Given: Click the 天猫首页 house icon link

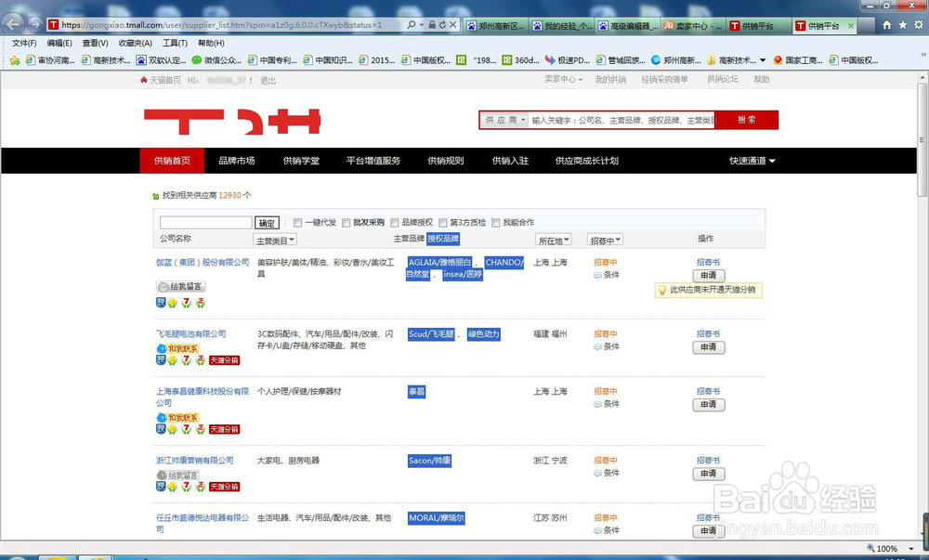Looking at the screenshot, I should pyautogui.click(x=161, y=80).
